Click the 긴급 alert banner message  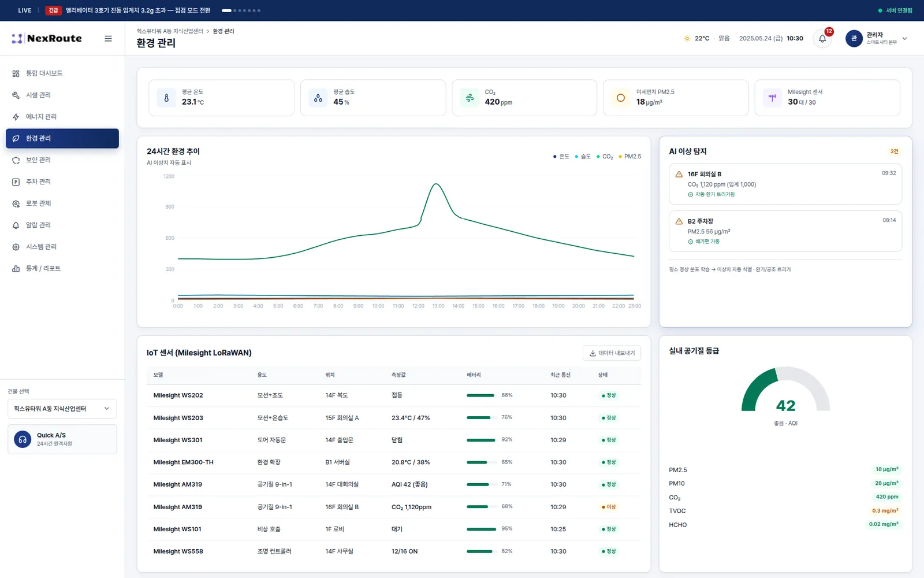coord(138,10)
